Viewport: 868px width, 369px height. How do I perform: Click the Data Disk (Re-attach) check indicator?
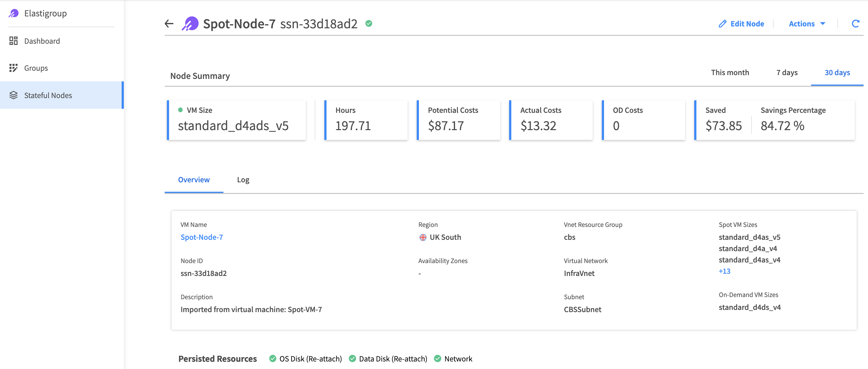click(x=352, y=359)
